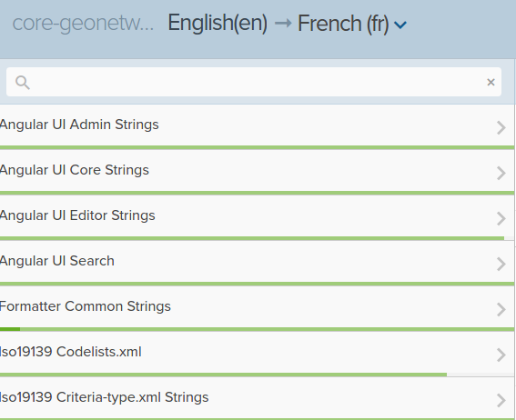Open the French (fr) language dropdown arrow

tap(400, 25)
